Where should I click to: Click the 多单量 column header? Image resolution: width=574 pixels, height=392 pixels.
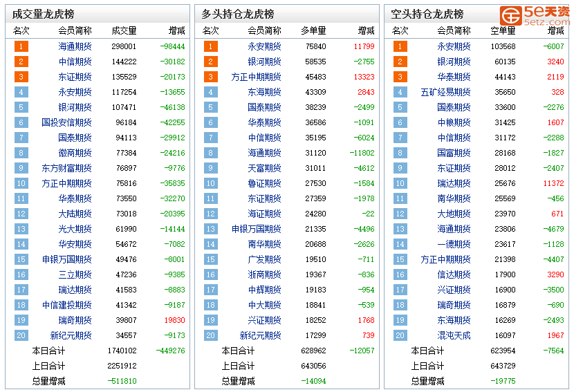[313, 30]
